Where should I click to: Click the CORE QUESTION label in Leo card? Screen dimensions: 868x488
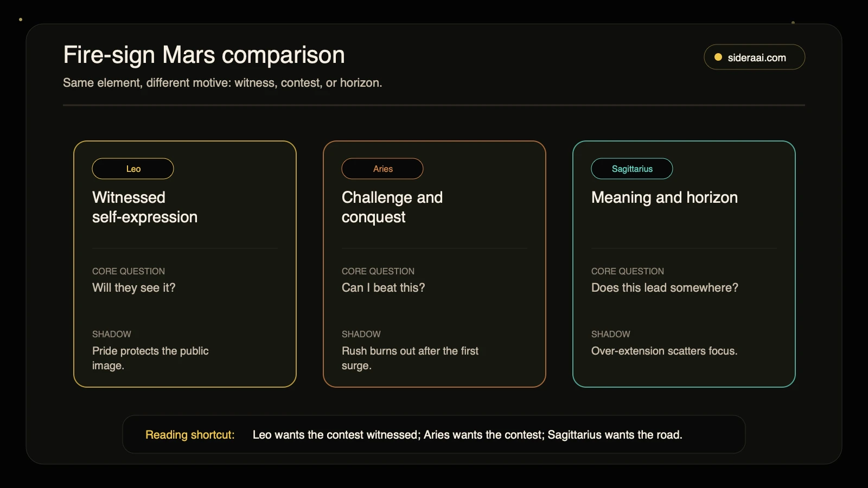tap(129, 271)
